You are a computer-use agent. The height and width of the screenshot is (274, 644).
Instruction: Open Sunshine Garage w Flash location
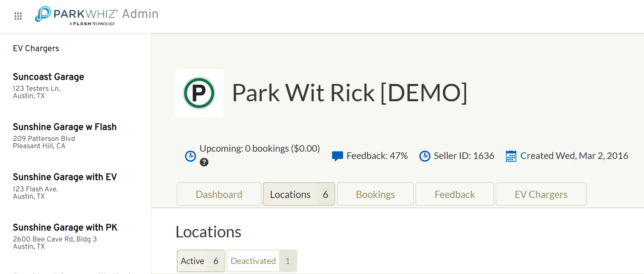tap(65, 127)
